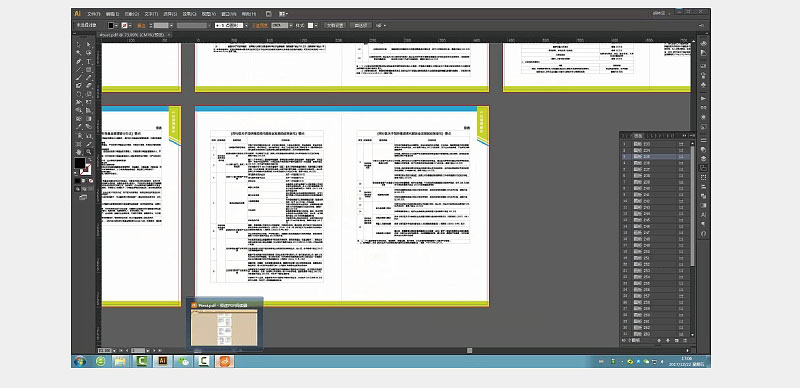Click the fill color swatch in control bar
The image size is (800, 388).
tap(111, 26)
